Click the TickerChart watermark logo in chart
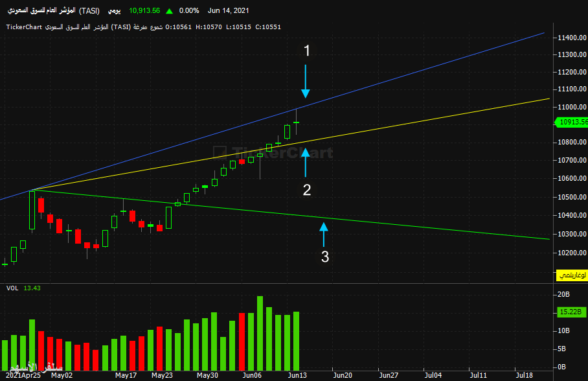Image resolution: width=588 pixels, height=381 pixels. [273, 152]
